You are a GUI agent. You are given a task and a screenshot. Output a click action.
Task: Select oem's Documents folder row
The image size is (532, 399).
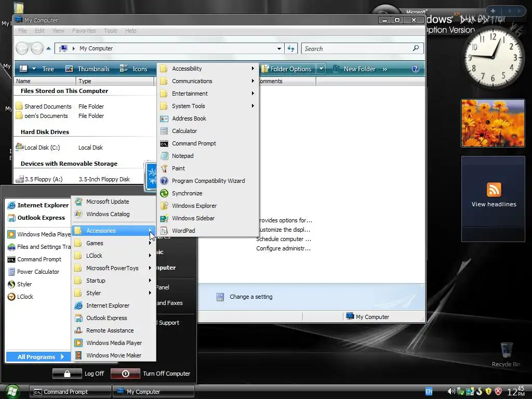(x=46, y=116)
